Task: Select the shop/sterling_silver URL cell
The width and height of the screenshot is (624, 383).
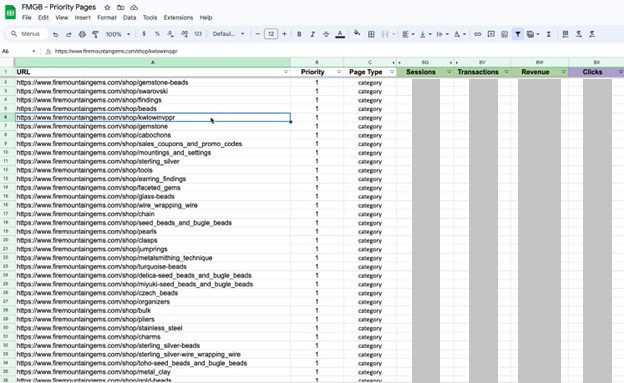Action: tap(153, 161)
